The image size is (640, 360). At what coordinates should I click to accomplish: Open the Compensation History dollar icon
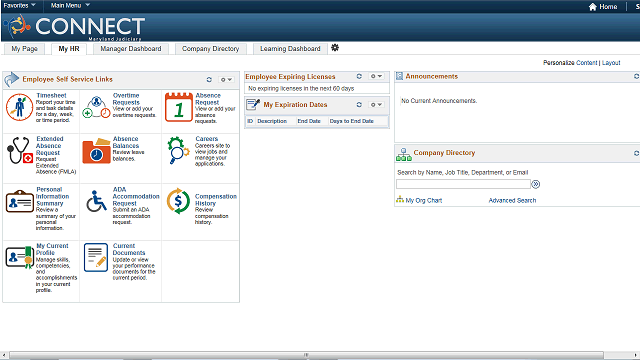click(178, 201)
